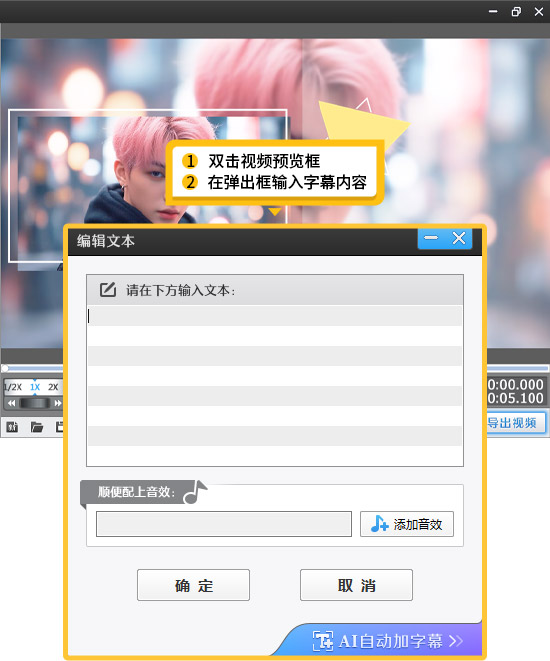This screenshot has height=661, width=550.
Task: Click the fast-forward double-arrow button
Action: point(57,403)
